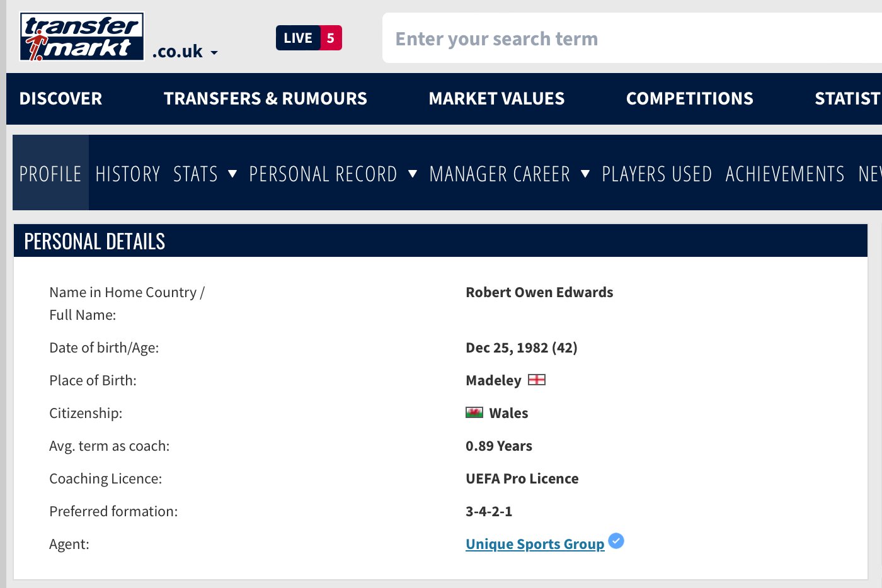Click the England flag beside Madeley
Viewport: 882px width, 588px height.
pyautogui.click(x=536, y=380)
